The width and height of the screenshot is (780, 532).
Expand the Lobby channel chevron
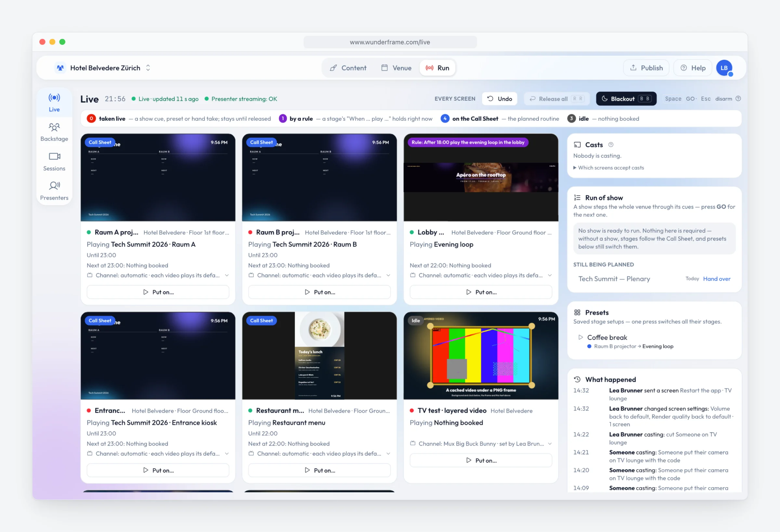[550, 275]
